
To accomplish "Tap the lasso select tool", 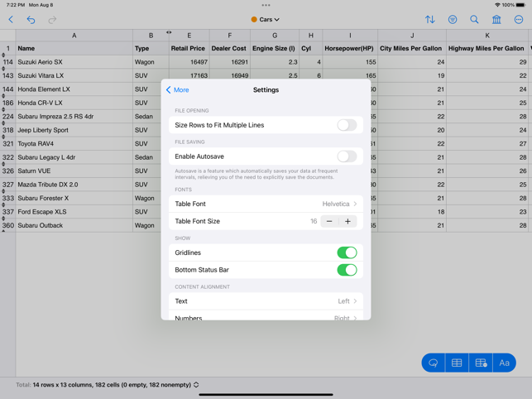I will coord(434,363).
